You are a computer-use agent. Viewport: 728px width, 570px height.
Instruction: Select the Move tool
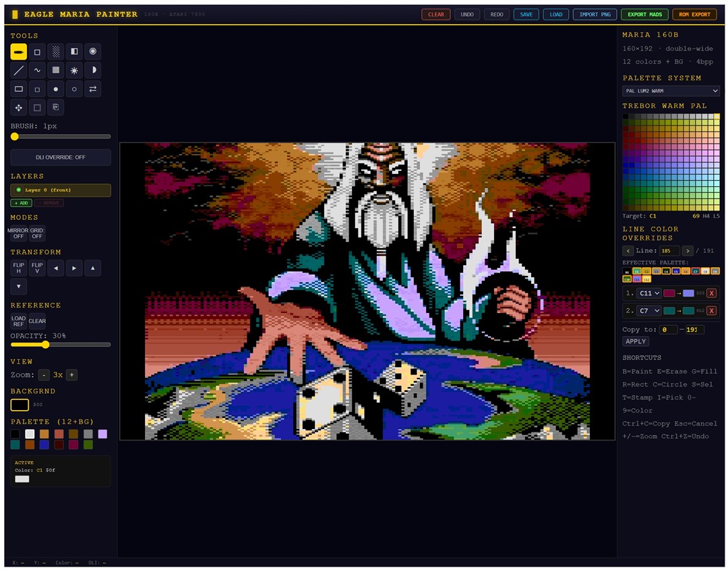(19, 107)
